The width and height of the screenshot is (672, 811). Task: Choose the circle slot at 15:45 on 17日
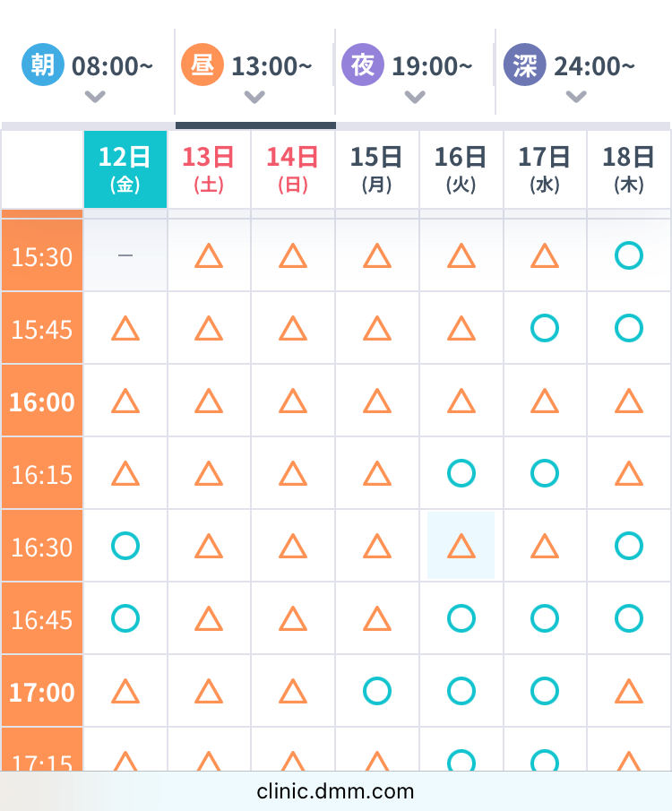click(x=545, y=328)
